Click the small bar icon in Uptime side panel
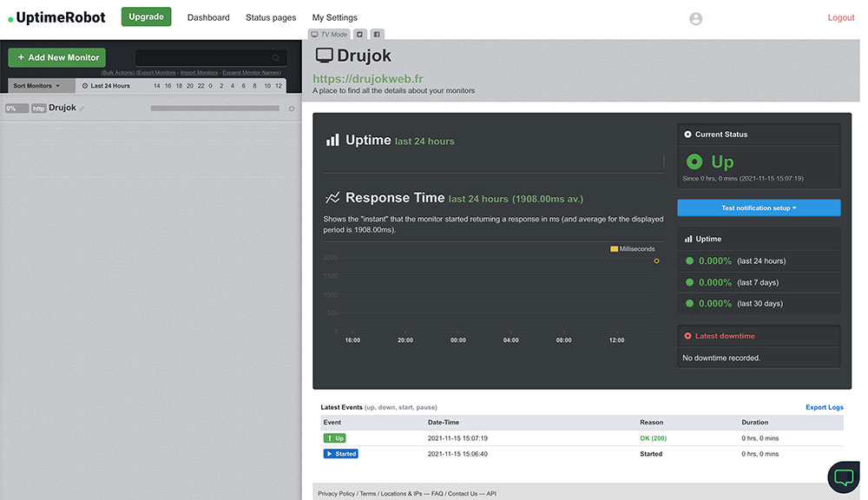The image size is (868, 500). click(x=688, y=240)
